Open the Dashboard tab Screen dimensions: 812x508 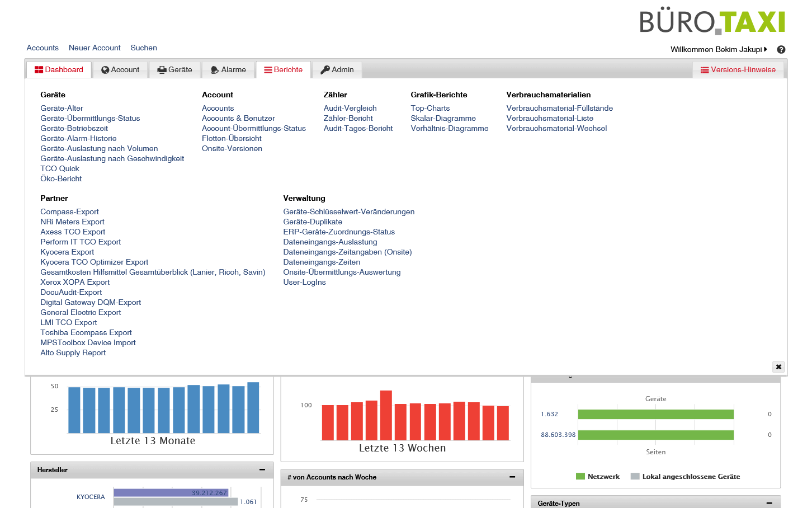tap(59, 70)
